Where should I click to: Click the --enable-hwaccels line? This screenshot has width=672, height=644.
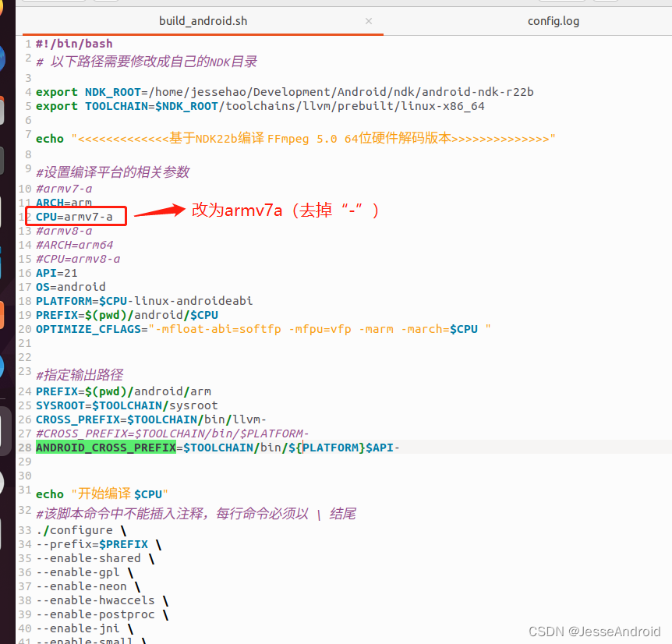click(102, 600)
